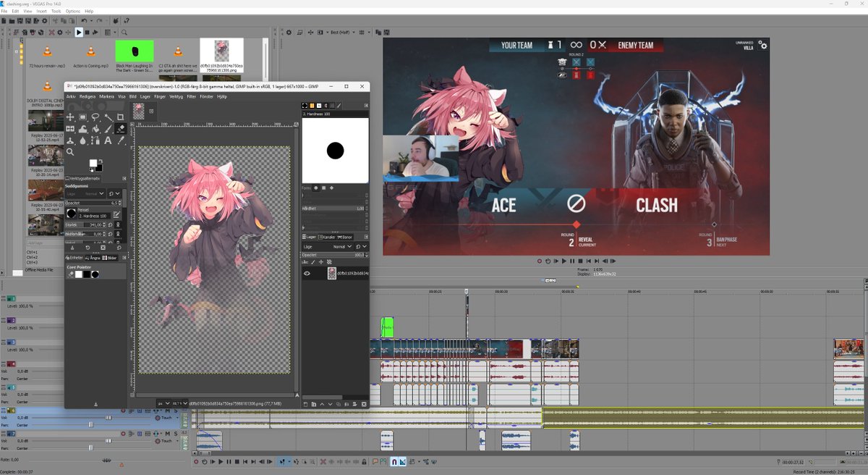
Task: Open GIMP zoom percentage dropdown
Action: coord(180,403)
